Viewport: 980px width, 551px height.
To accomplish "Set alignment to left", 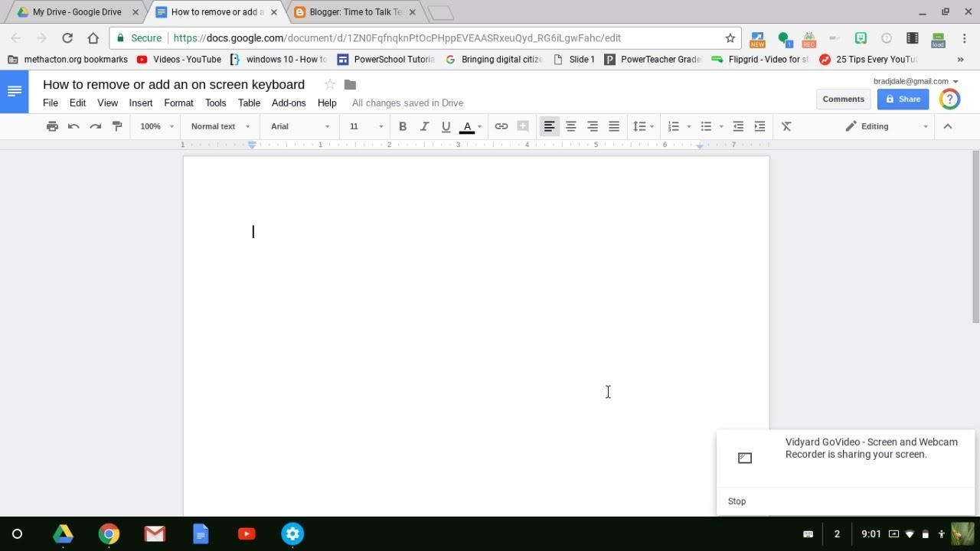I will [549, 126].
